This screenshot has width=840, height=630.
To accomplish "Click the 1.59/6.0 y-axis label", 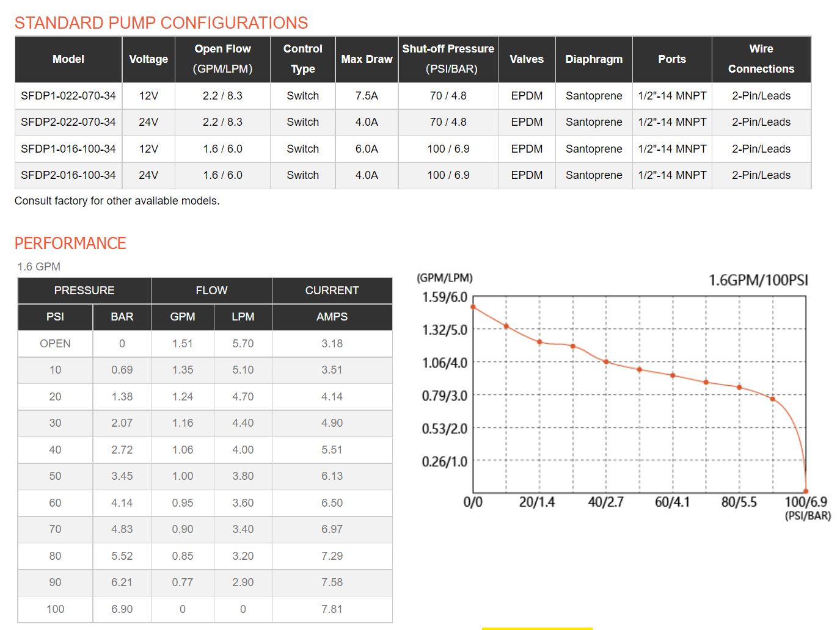I will (445, 297).
